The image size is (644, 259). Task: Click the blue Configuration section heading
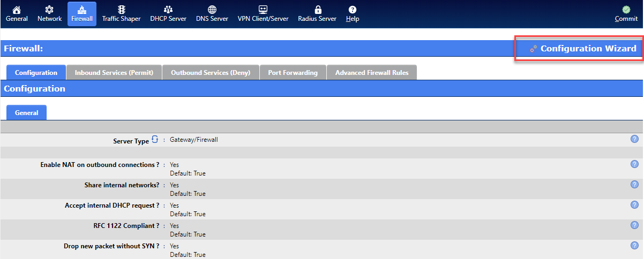point(34,89)
